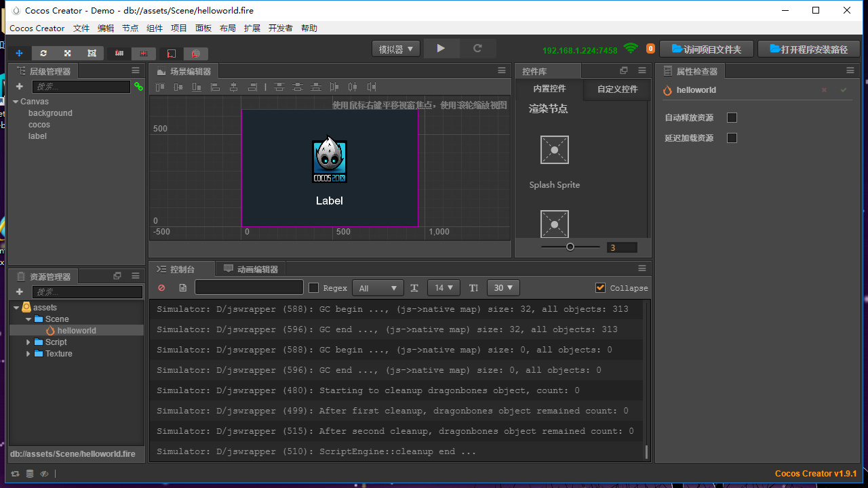Click the green wifi connection icon
868x488 pixels.
click(631, 49)
